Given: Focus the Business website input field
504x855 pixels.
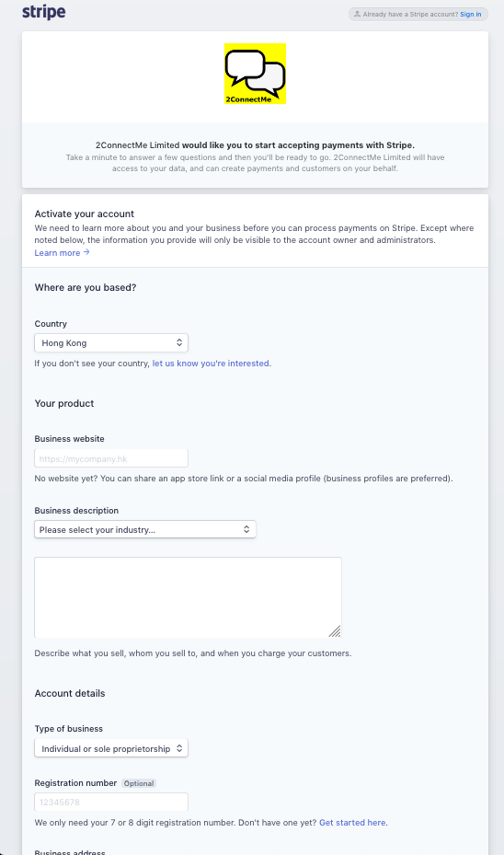Looking at the screenshot, I should (x=111, y=458).
